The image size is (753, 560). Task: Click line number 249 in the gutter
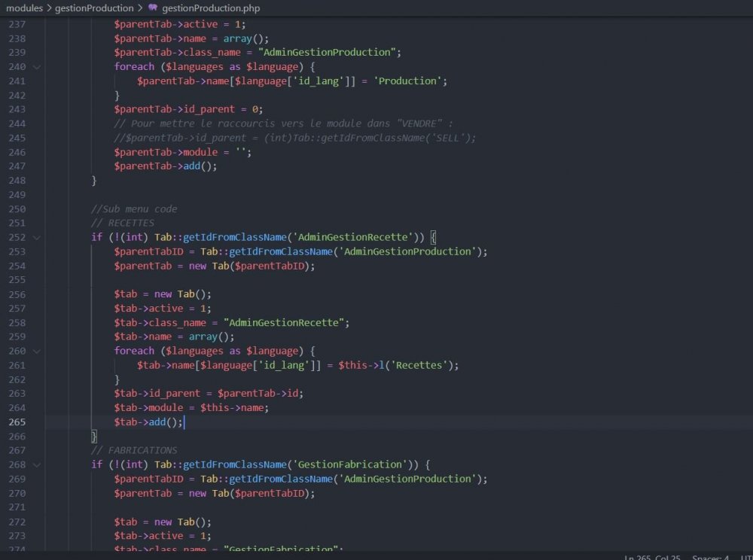(17, 195)
